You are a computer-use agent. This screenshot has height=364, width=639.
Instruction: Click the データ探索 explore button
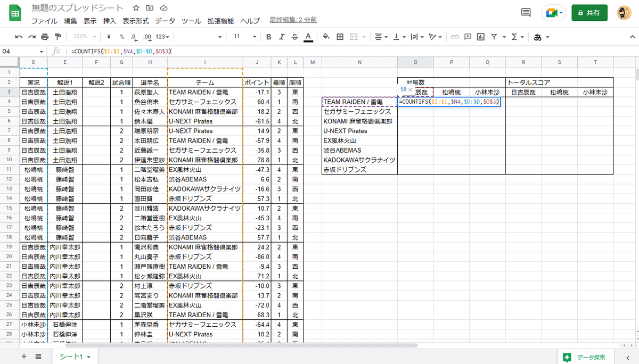click(584, 357)
